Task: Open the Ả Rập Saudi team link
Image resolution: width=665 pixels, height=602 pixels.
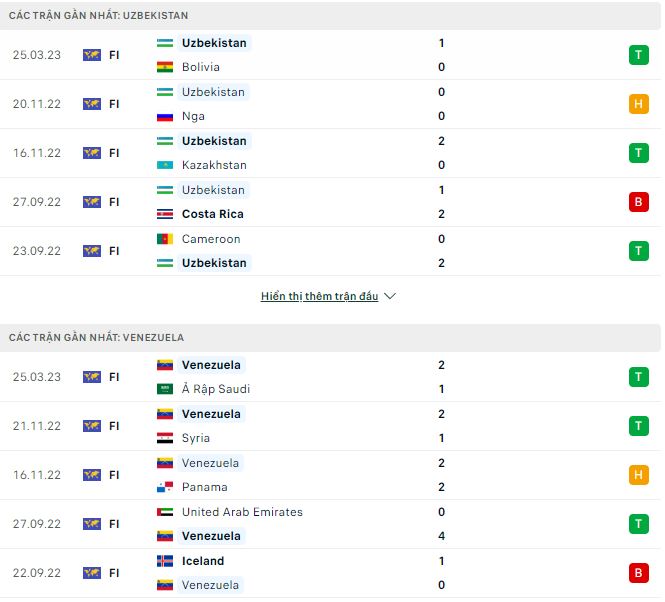Action: coord(215,389)
